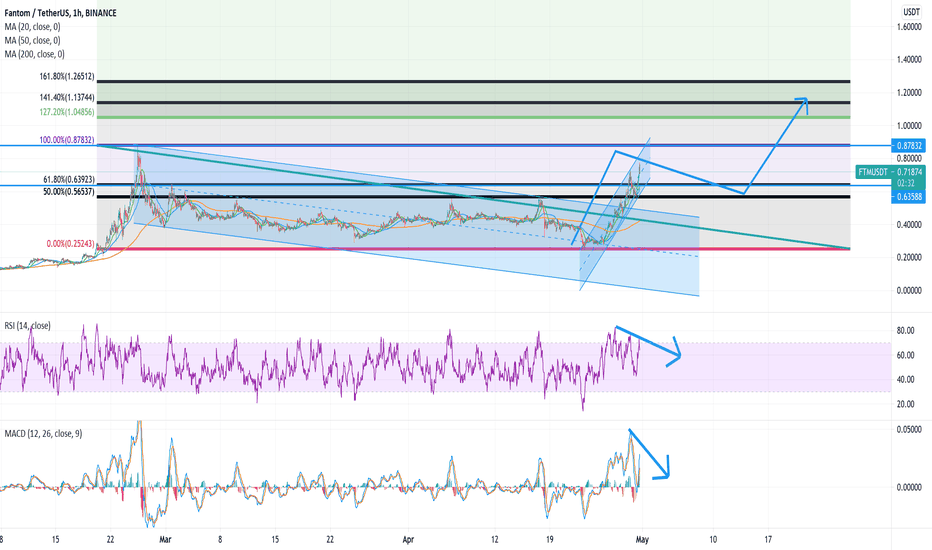The height and width of the screenshot is (550, 932).
Task: Click the FTMUSDT 0.71874 current price tag
Action: pyautogui.click(x=890, y=178)
